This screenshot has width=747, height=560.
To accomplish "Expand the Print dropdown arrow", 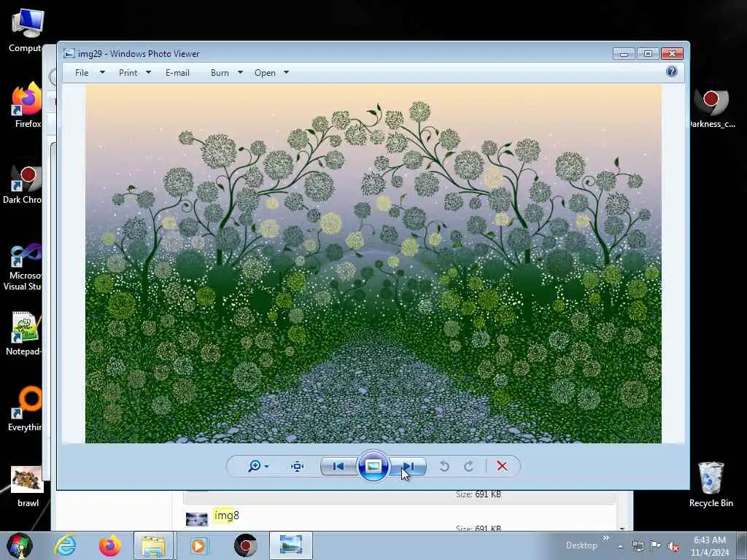I will 148,73.
